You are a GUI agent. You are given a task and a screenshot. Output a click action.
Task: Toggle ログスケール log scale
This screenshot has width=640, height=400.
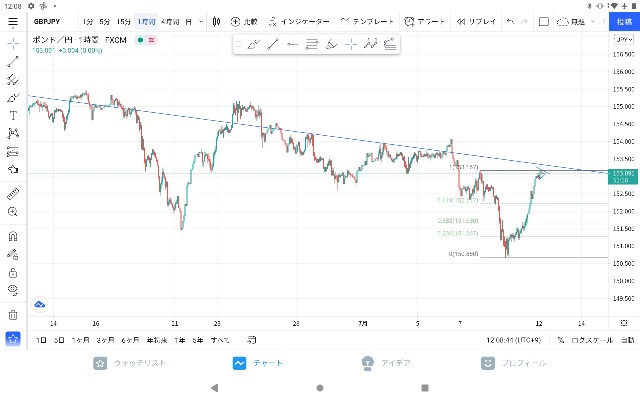[592, 340]
